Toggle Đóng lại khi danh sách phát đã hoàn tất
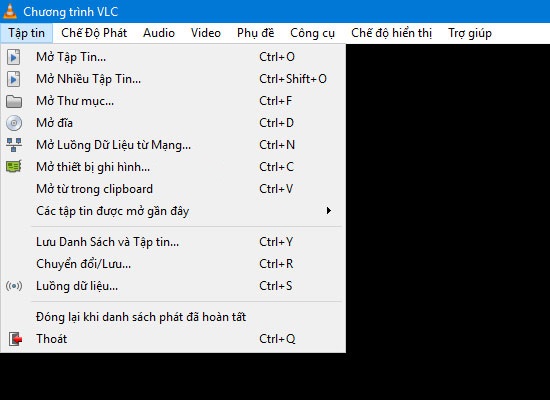 point(173,317)
